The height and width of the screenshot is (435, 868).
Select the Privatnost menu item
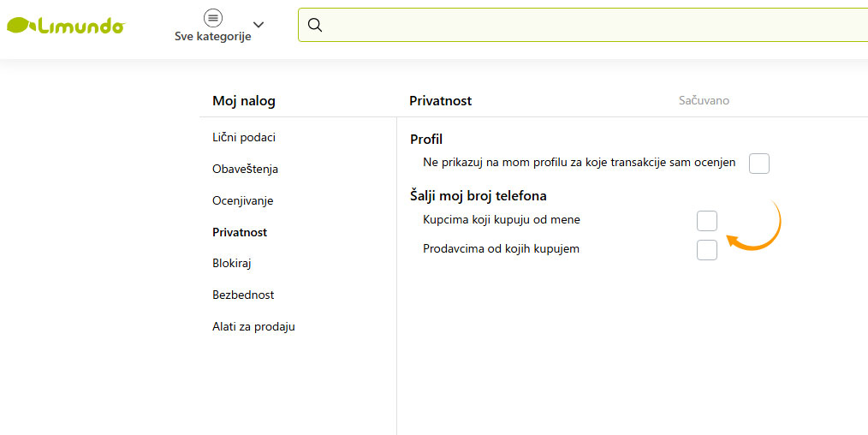(240, 232)
